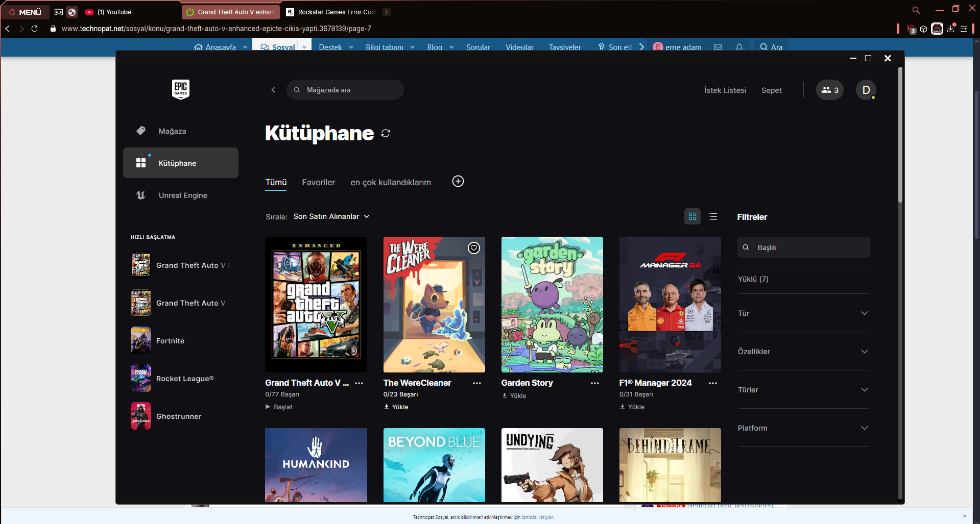
Task: Open Mağaza in the sidebar
Action: 181,131
